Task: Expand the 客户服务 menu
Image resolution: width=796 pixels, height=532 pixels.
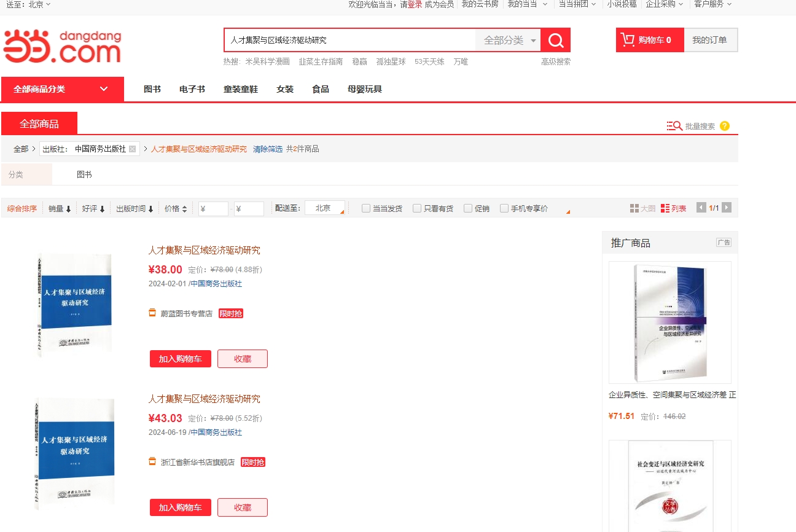Action: (712, 4)
